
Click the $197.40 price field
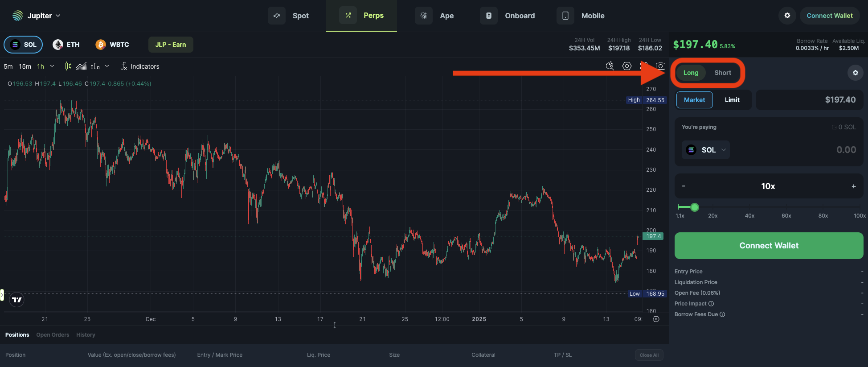[810, 100]
